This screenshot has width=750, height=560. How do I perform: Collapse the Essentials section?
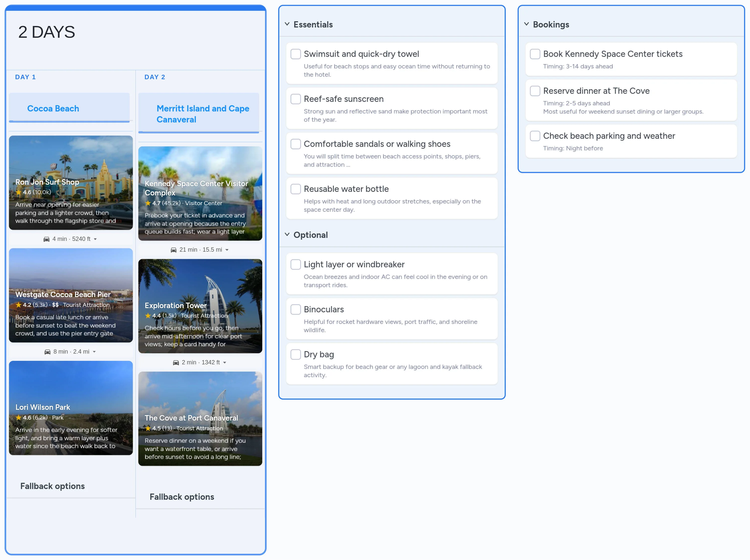pos(287,24)
